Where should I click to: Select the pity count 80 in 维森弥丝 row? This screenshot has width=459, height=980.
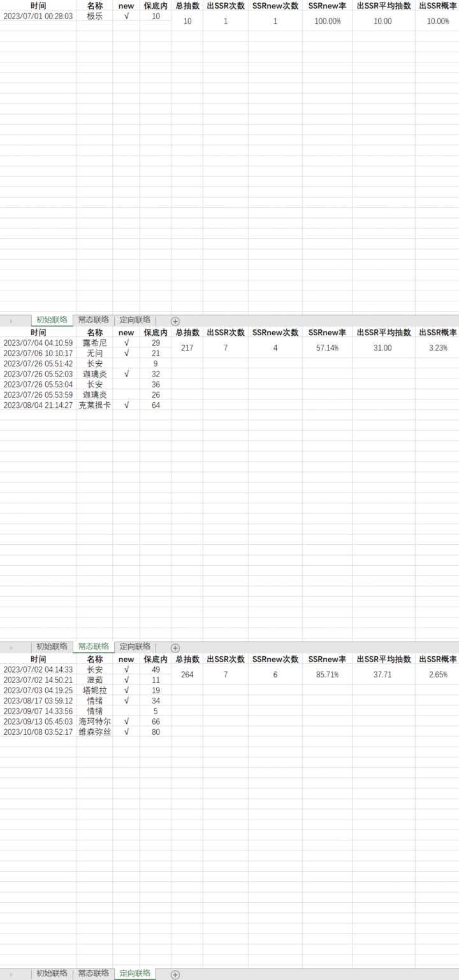[x=156, y=732]
